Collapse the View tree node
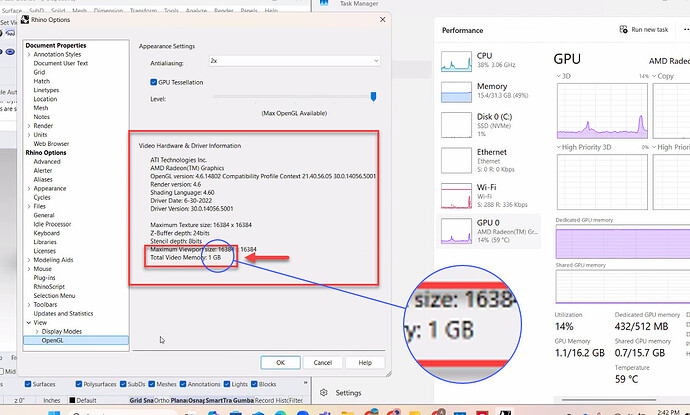 tap(29, 323)
